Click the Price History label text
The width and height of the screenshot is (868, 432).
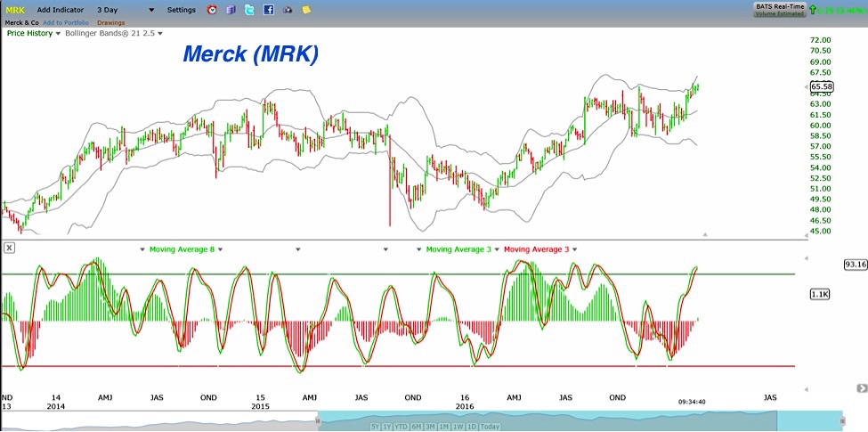click(x=29, y=33)
